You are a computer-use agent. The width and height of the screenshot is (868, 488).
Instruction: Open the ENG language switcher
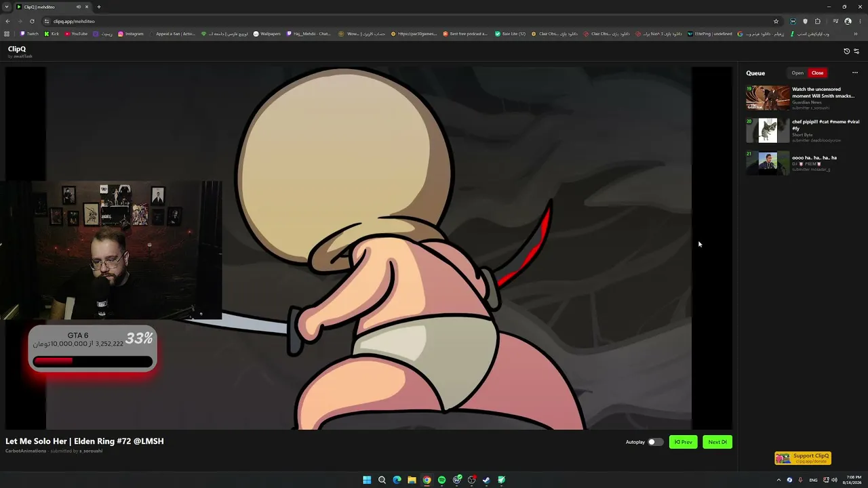pyautogui.click(x=813, y=480)
